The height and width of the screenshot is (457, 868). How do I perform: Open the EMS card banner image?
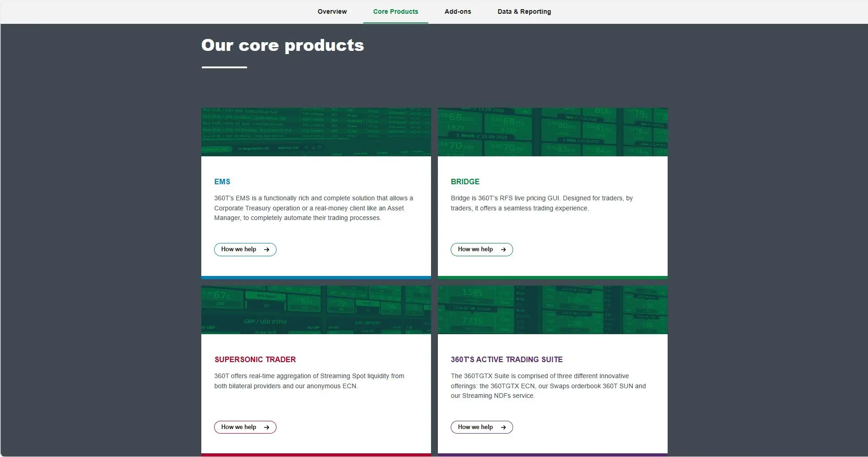click(x=316, y=132)
